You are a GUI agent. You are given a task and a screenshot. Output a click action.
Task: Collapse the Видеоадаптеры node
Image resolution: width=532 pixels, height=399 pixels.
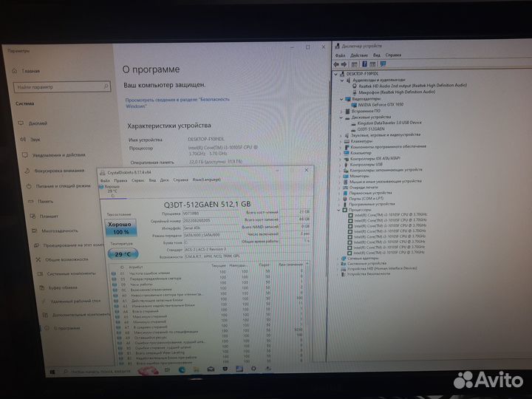(x=341, y=99)
